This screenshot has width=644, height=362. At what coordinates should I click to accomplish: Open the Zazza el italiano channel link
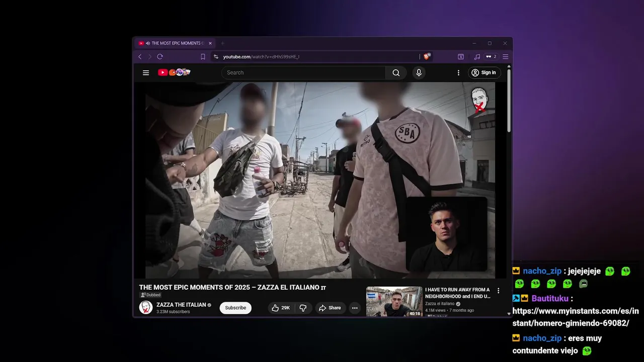pyautogui.click(x=440, y=304)
